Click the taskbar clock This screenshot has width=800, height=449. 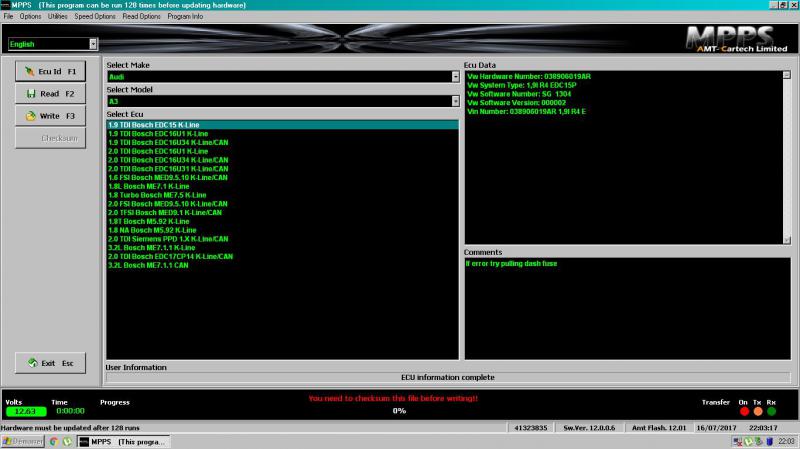pos(786,441)
